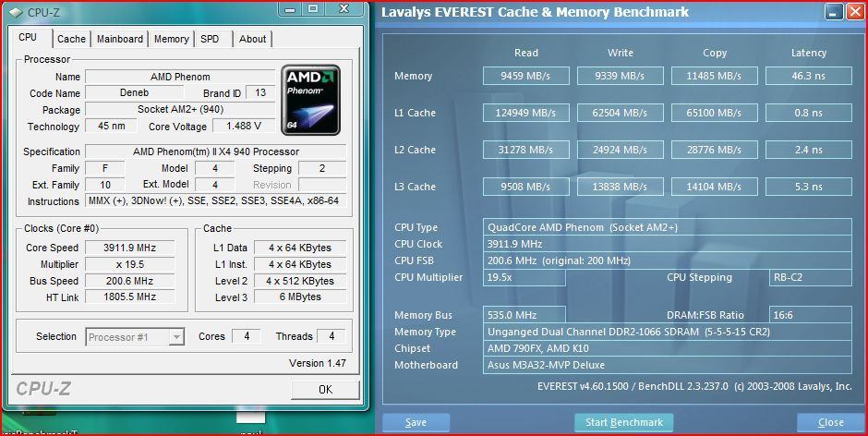Click the CPU Type field QuadCore AMD Phenom

667,227
